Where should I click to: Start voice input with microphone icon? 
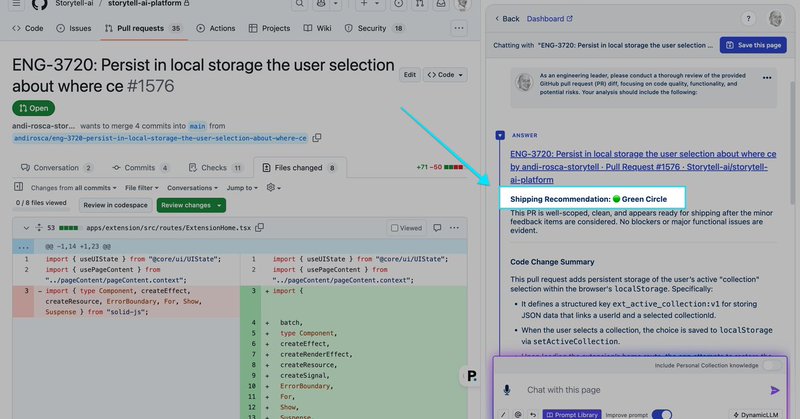[x=507, y=390]
